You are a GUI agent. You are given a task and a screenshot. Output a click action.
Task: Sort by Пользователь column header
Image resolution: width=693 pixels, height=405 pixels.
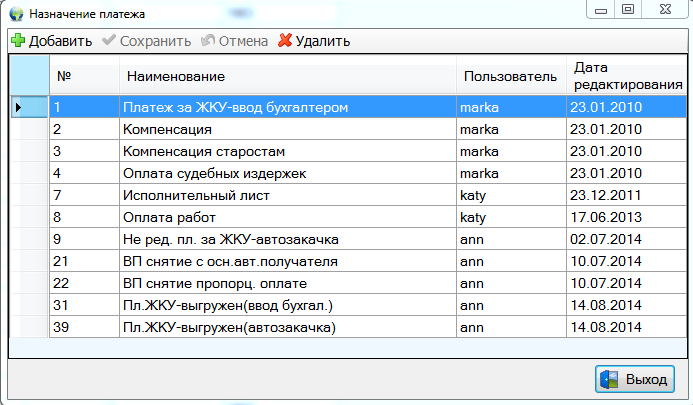coord(508,76)
